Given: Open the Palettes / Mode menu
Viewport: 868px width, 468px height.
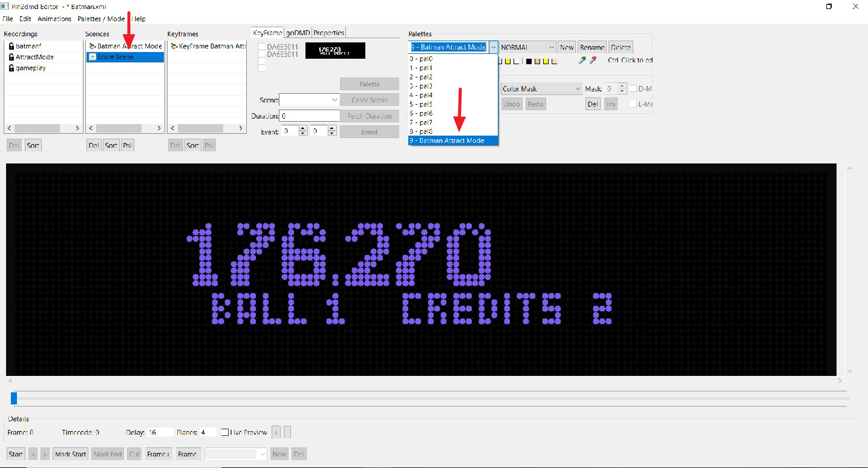Looking at the screenshot, I should (101, 19).
